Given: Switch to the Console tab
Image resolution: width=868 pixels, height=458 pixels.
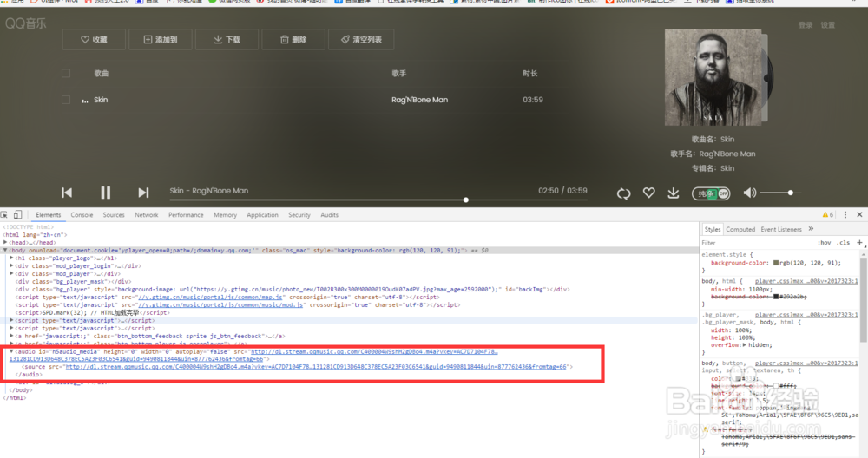Looking at the screenshot, I should pyautogui.click(x=82, y=214).
